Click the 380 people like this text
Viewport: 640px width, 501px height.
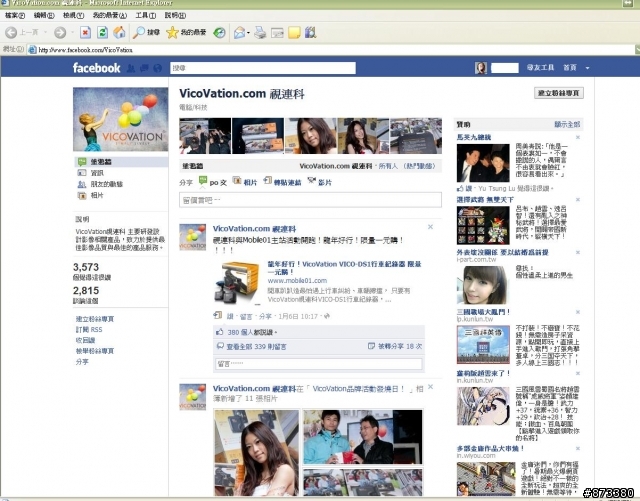point(252,332)
